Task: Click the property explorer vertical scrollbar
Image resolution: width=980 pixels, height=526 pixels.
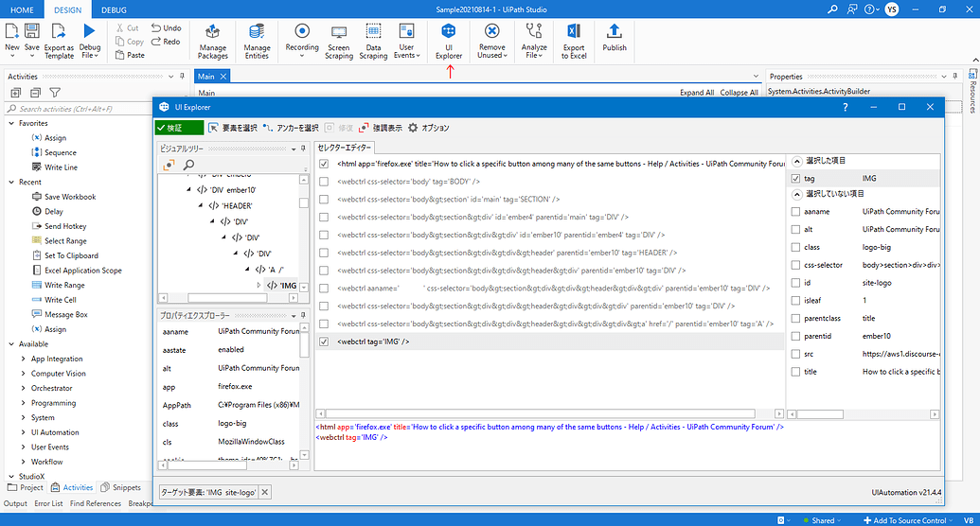Action: (304, 345)
